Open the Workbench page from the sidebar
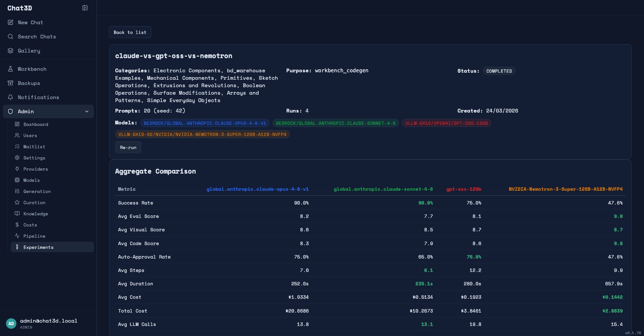 tap(32, 69)
